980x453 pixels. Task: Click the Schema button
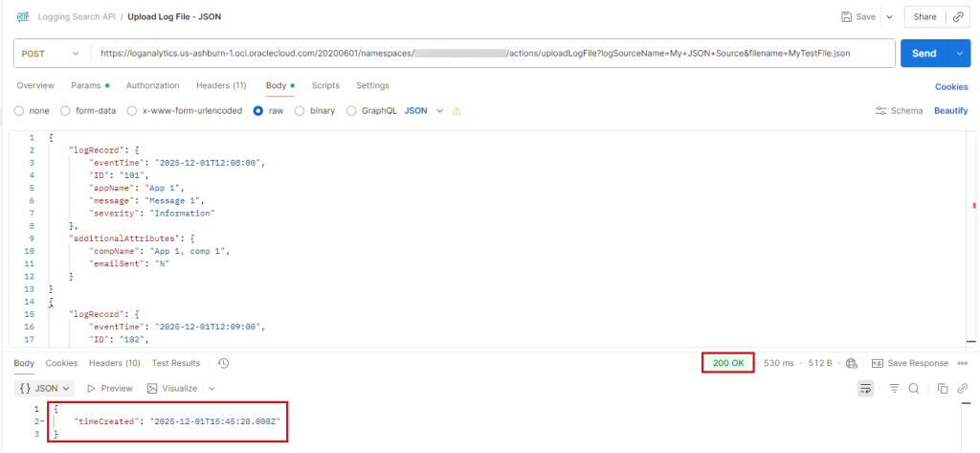point(899,111)
